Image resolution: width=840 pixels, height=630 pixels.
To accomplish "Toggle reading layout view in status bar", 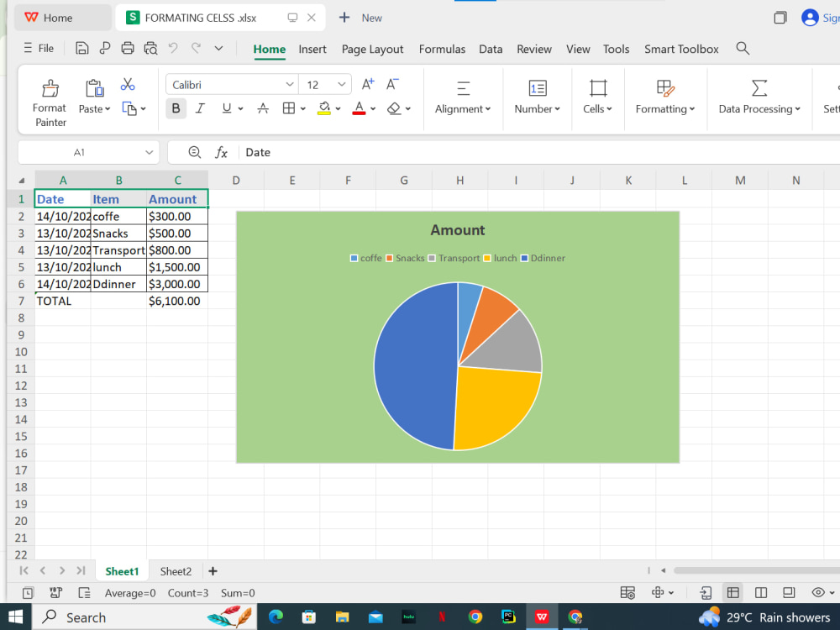I will [x=658, y=592].
